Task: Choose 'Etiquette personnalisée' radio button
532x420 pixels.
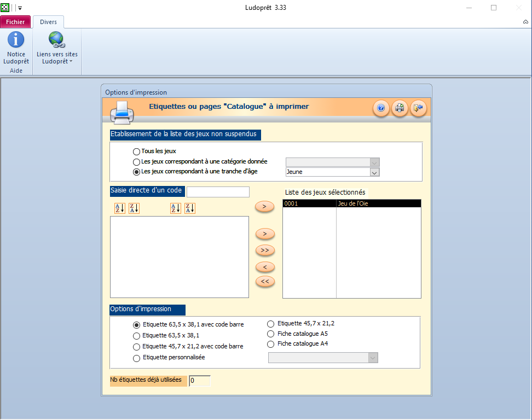Action: (x=136, y=358)
